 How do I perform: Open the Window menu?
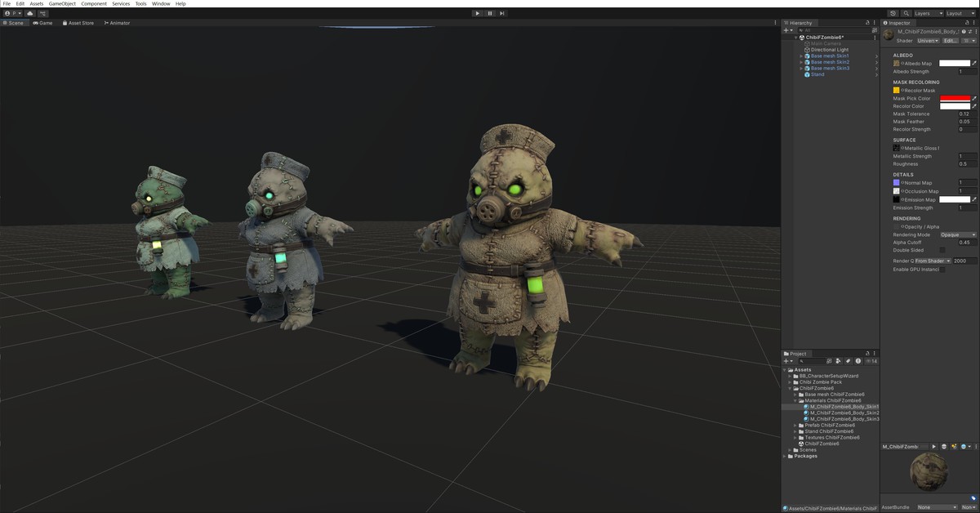161,3
